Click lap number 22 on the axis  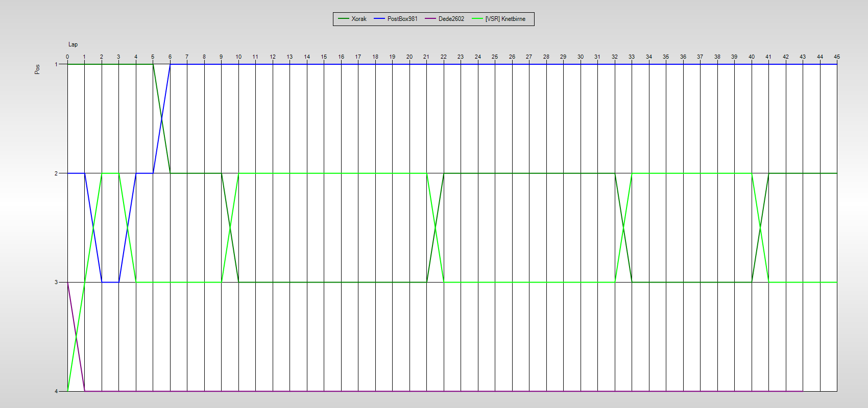click(444, 57)
